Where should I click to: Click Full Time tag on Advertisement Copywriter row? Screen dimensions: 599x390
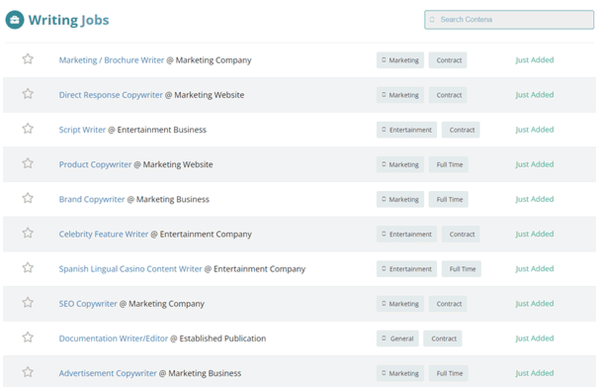pos(448,373)
